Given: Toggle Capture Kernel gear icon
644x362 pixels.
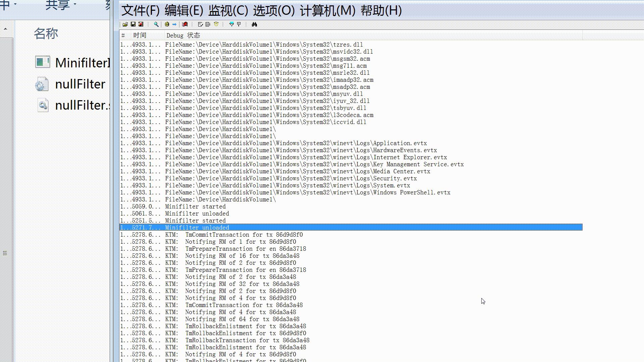Looking at the screenshot, I should [x=167, y=24].
